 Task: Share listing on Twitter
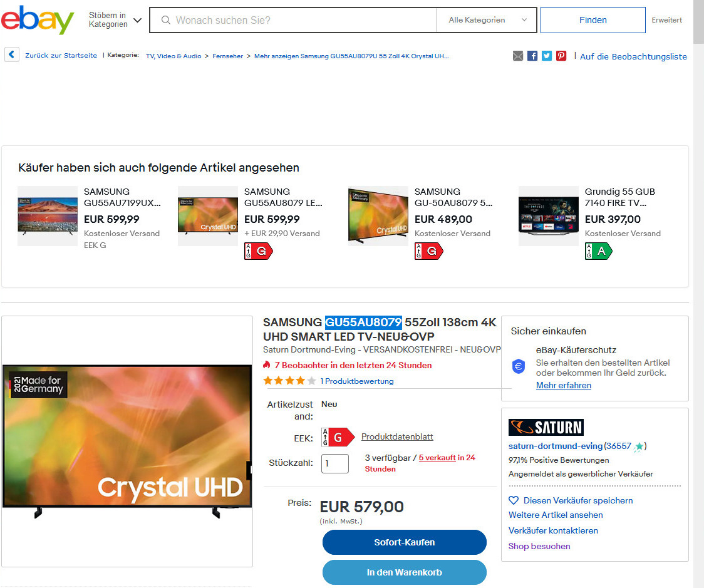point(546,56)
